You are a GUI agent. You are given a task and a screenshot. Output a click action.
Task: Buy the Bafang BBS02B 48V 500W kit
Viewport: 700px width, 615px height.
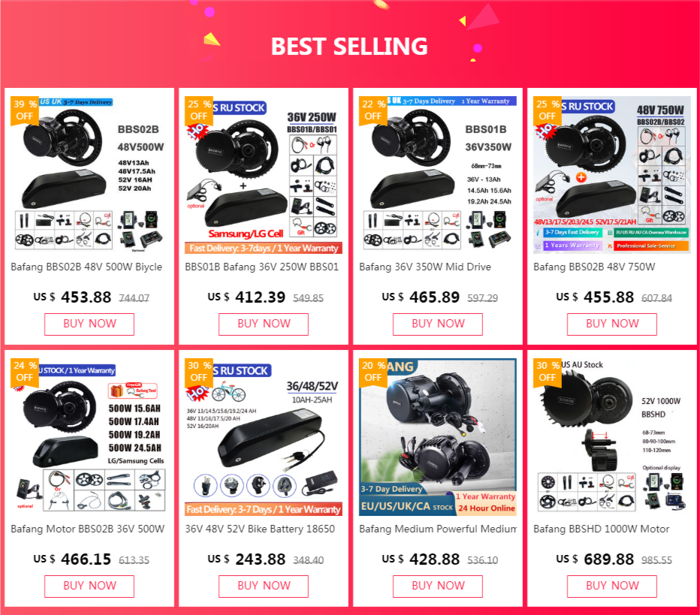(89, 324)
